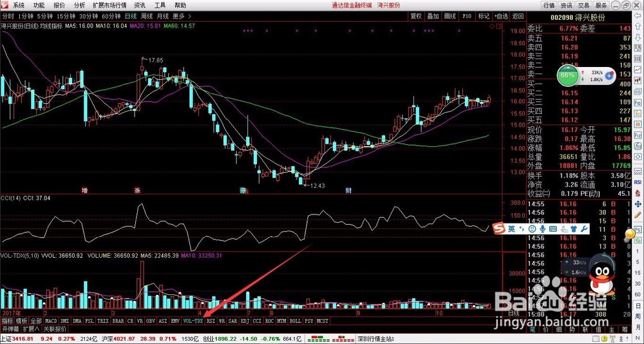Click the Sogou S logo icon

(498, 229)
